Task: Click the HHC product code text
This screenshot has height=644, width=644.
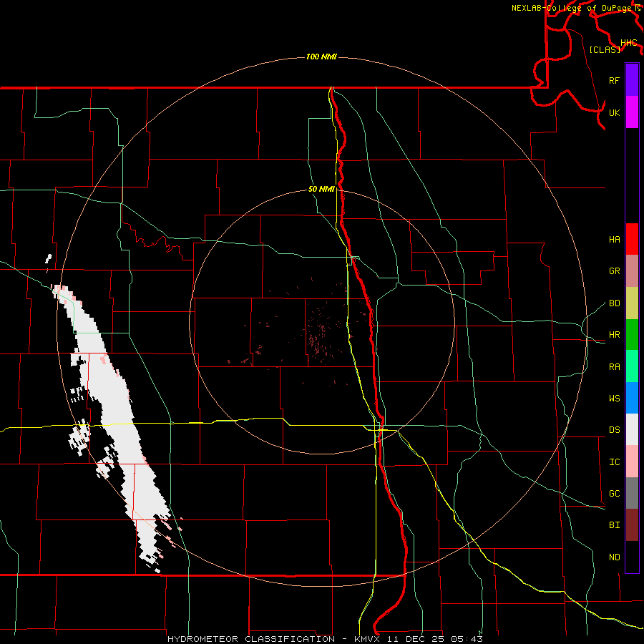Action: [x=628, y=43]
